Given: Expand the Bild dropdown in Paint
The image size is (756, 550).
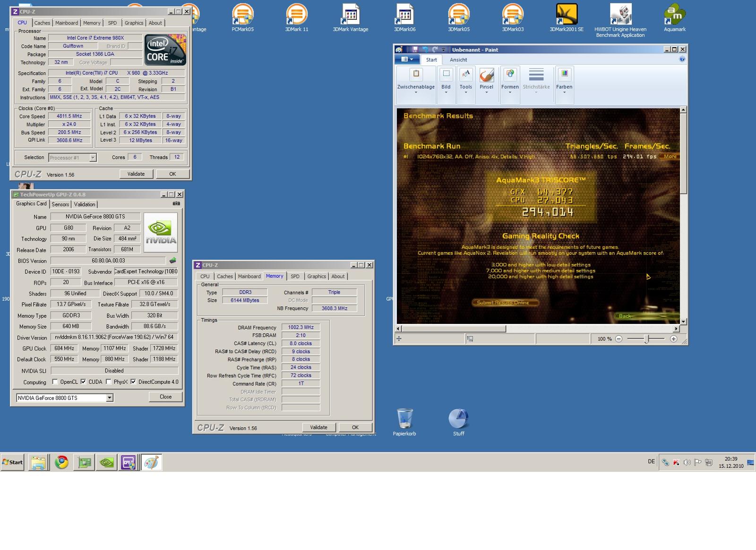Looking at the screenshot, I should 446,93.
